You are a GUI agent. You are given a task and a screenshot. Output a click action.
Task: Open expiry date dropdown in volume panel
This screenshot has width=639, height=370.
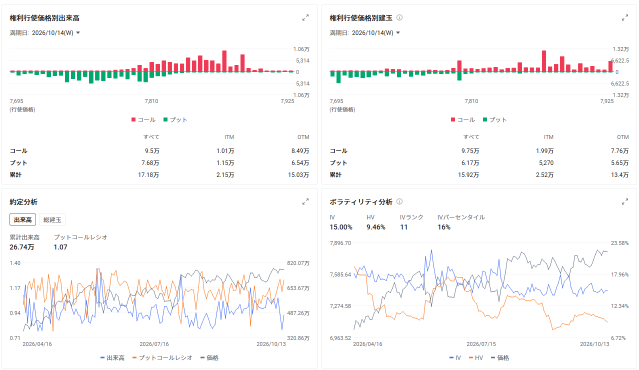pyautogui.click(x=45, y=33)
